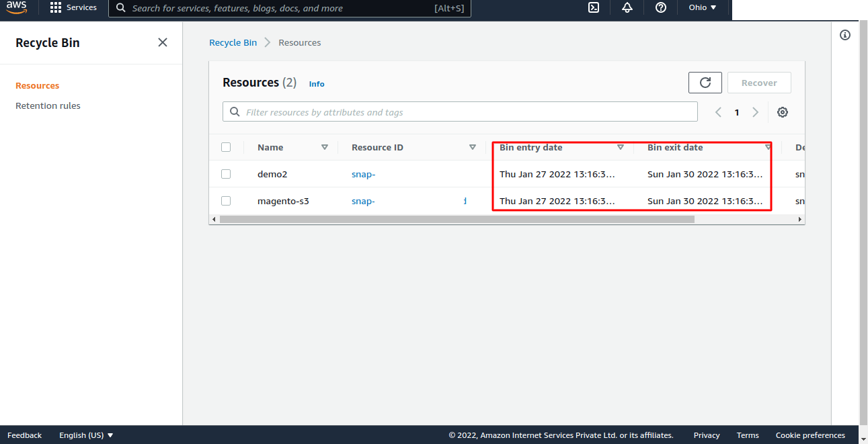868x444 pixels.
Task: Sort by Bin entry date column
Action: pyautogui.click(x=620, y=147)
